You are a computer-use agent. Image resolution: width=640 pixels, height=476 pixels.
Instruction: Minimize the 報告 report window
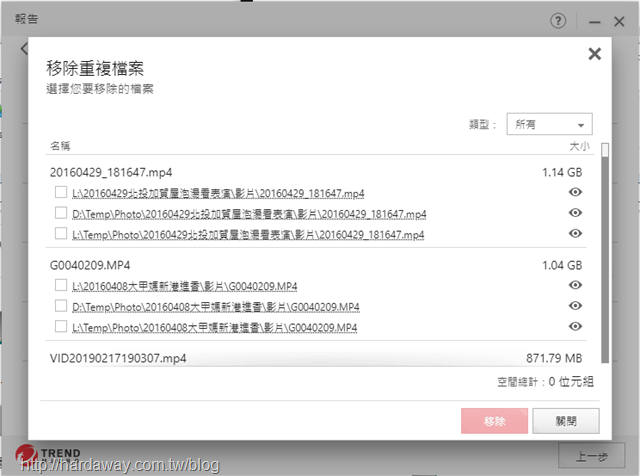coord(594,22)
